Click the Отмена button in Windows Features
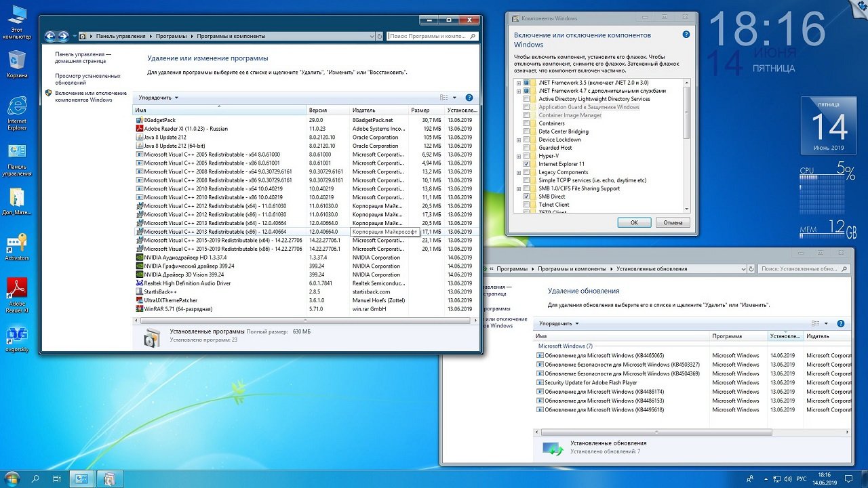This screenshot has width=868, height=488. point(673,222)
